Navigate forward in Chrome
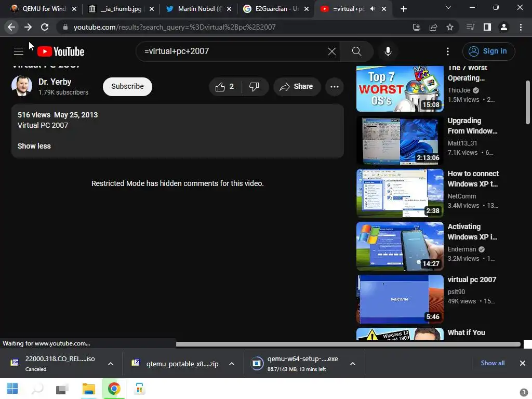This screenshot has height=399, width=532. [28, 27]
